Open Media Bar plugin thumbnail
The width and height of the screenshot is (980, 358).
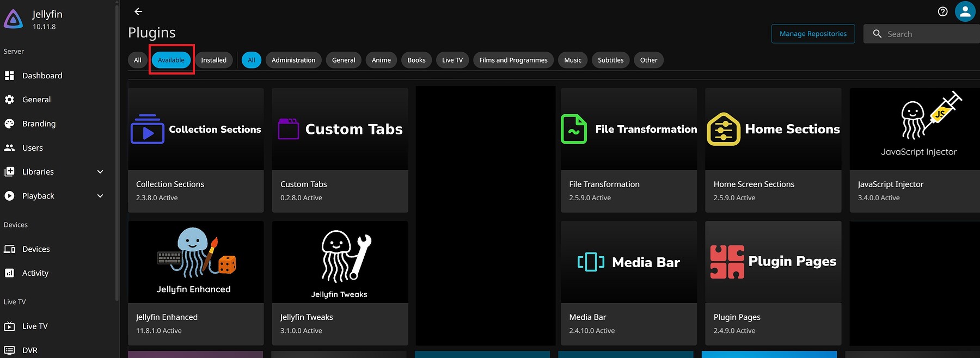[629, 262]
